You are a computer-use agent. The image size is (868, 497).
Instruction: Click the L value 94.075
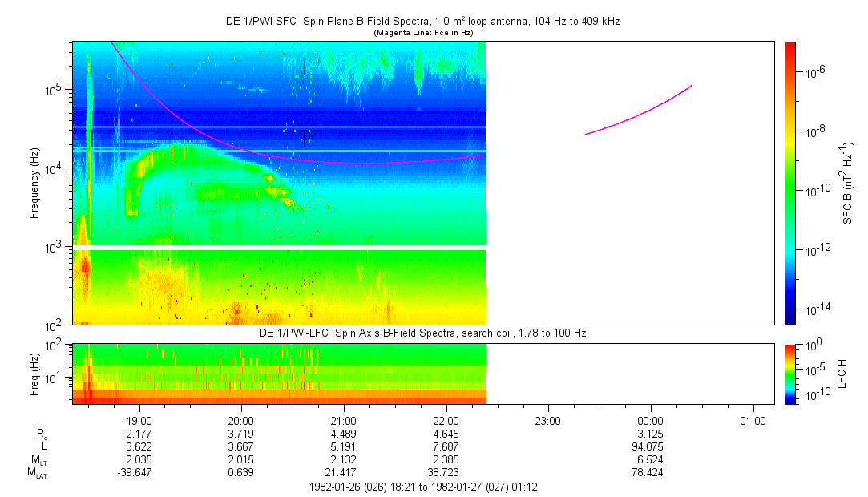[648, 446]
